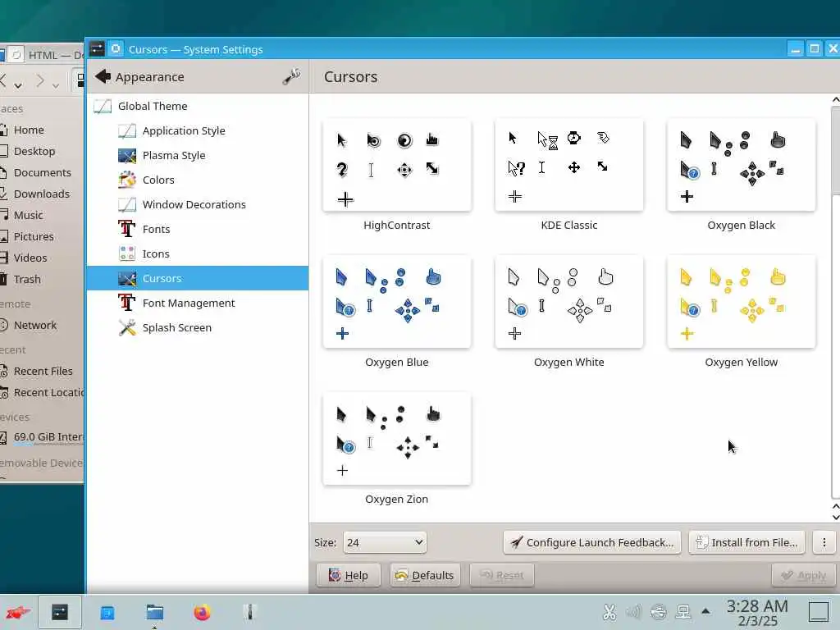The image size is (840, 630).
Task: Click file manager forward navigation arrow
Action: coord(40,81)
